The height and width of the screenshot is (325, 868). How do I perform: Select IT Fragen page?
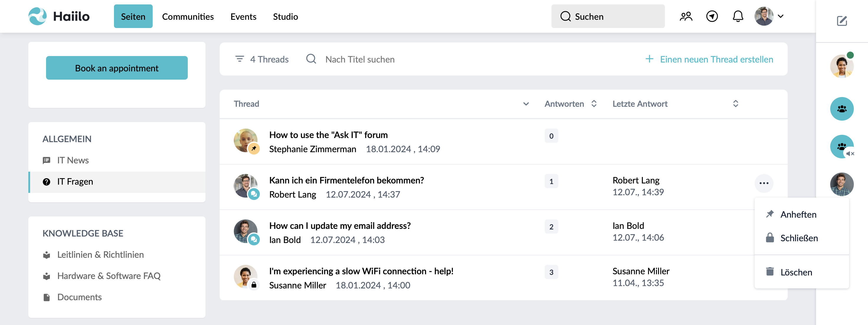click(x=117, y=182)
